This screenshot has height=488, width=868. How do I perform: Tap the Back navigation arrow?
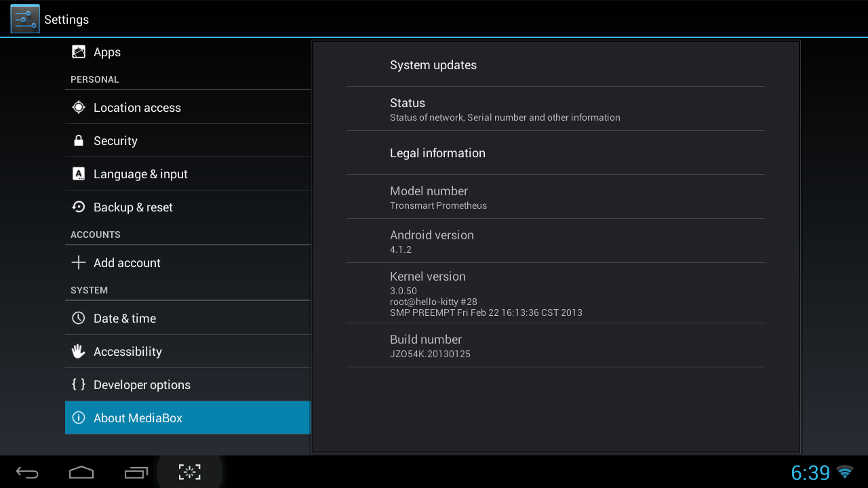(x=27, y=472)
